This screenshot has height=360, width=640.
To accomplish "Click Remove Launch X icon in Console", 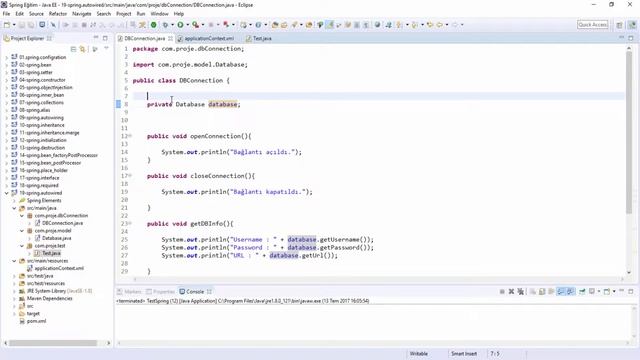I will (511, 291).
